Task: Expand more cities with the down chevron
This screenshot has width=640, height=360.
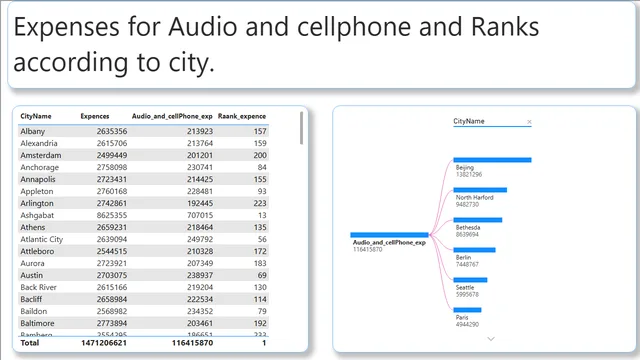Action: point(491,339)
